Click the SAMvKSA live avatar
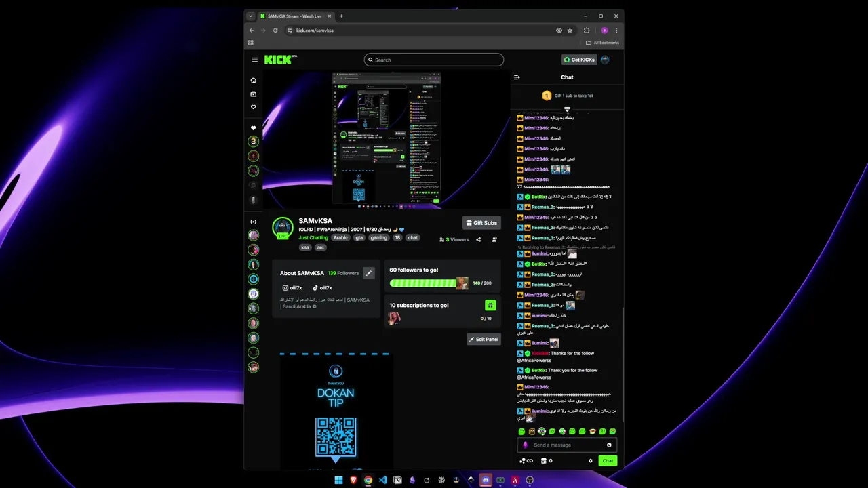 (x=283, y=228)
